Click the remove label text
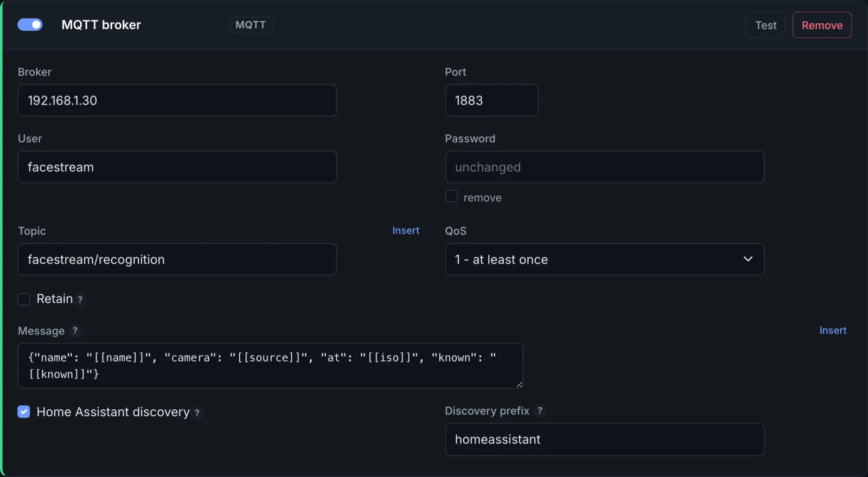The image size is (868, 477). click(482, 198)
